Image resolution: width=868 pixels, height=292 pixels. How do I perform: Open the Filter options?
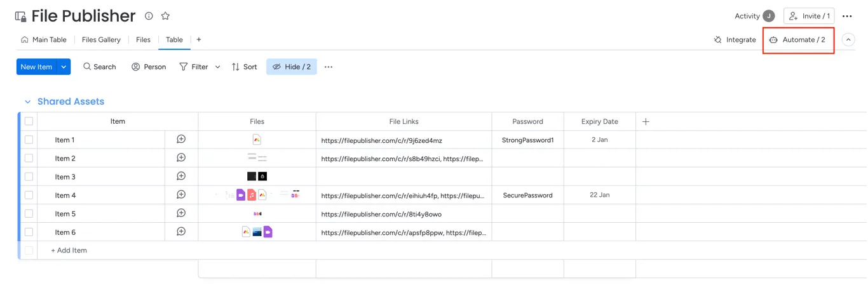(x=194, y=67)
